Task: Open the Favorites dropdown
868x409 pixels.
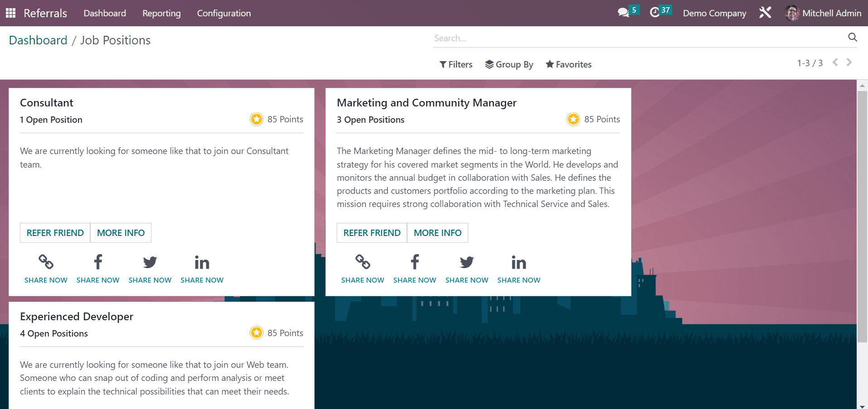Action: pos(568,64)
